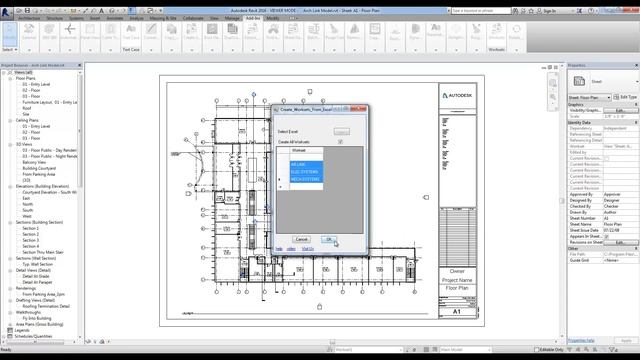Select Balcony View in Project Browser
Viewport: 640px width, 360px height.
(x=34, y=162)
